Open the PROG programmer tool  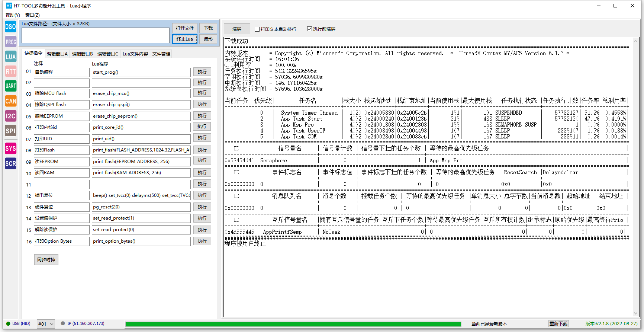coord(11,42)
